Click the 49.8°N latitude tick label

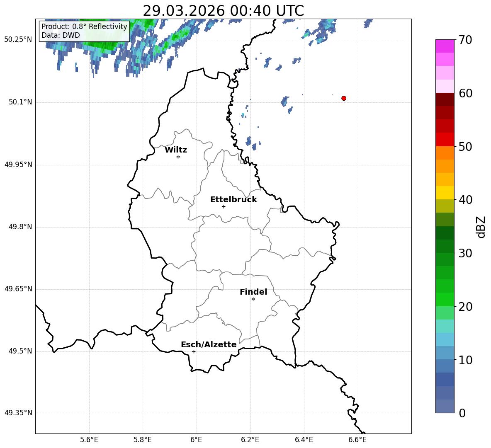pyautogui.click(x=20, y=227)
